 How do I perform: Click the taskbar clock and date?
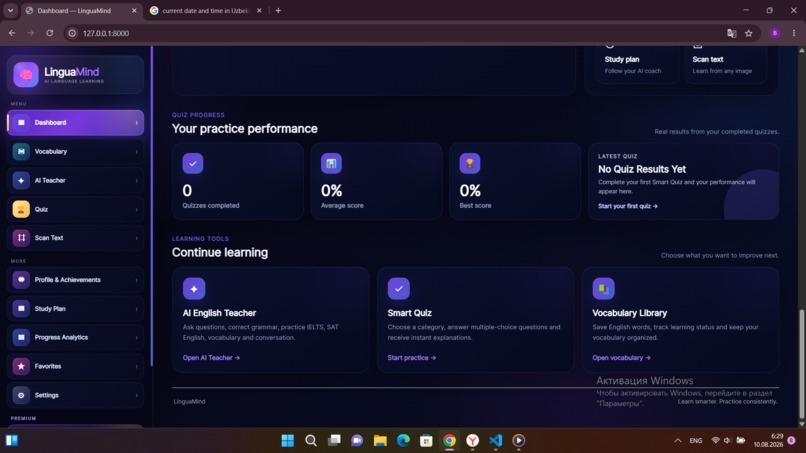(768, 440)
